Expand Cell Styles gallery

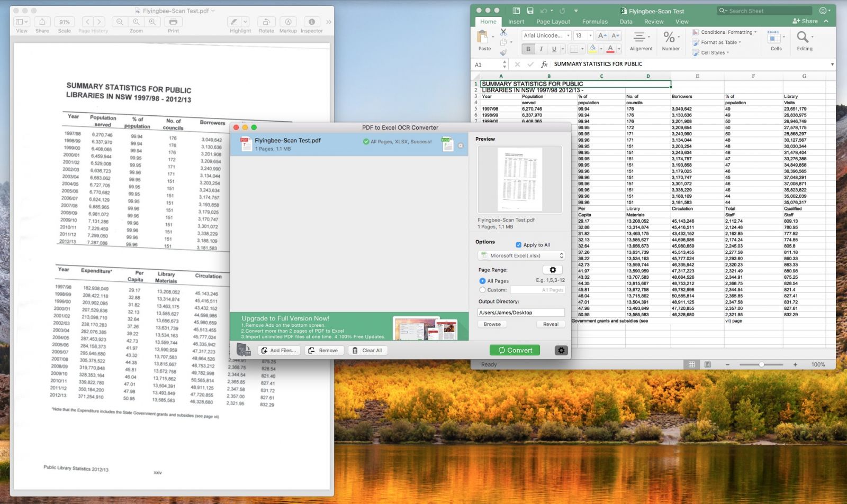710,52
